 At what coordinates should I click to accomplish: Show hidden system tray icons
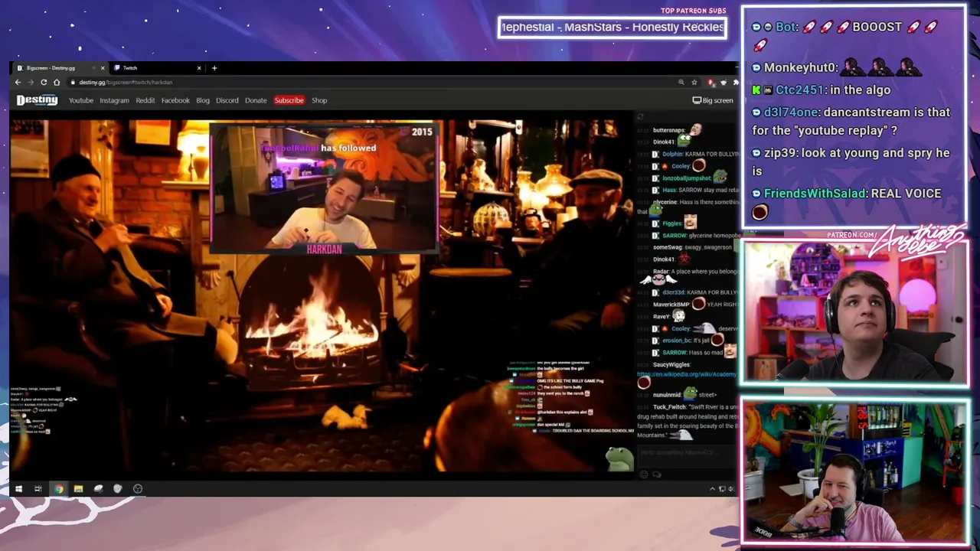tap(712, 489)
